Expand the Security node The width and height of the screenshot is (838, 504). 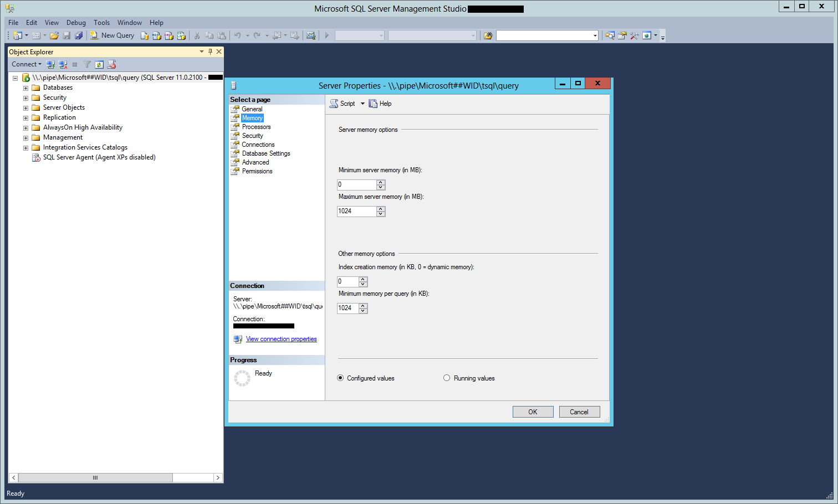click(25, 97)
